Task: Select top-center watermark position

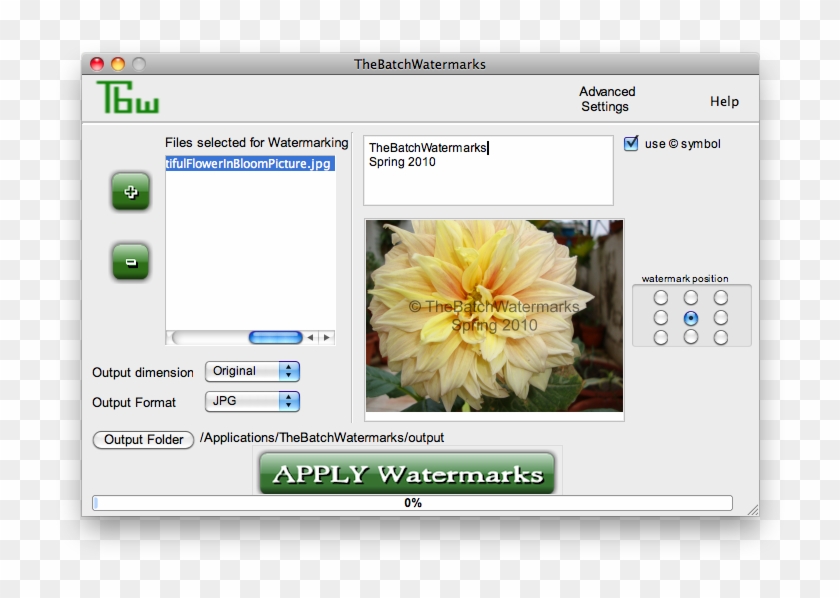Action: pos(691,297)
